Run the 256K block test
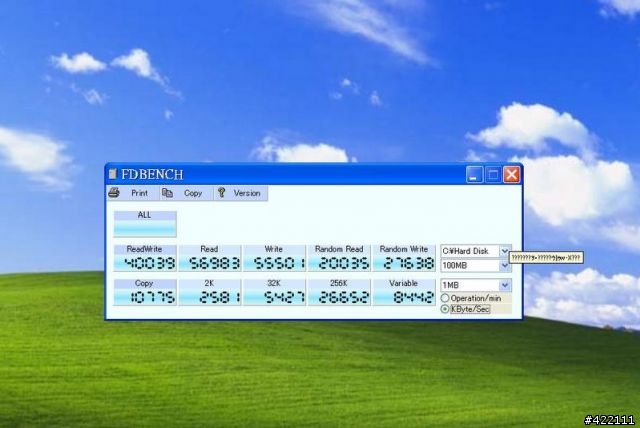The width and height of the screenshot is (640, 428). [x=339, y=292]
